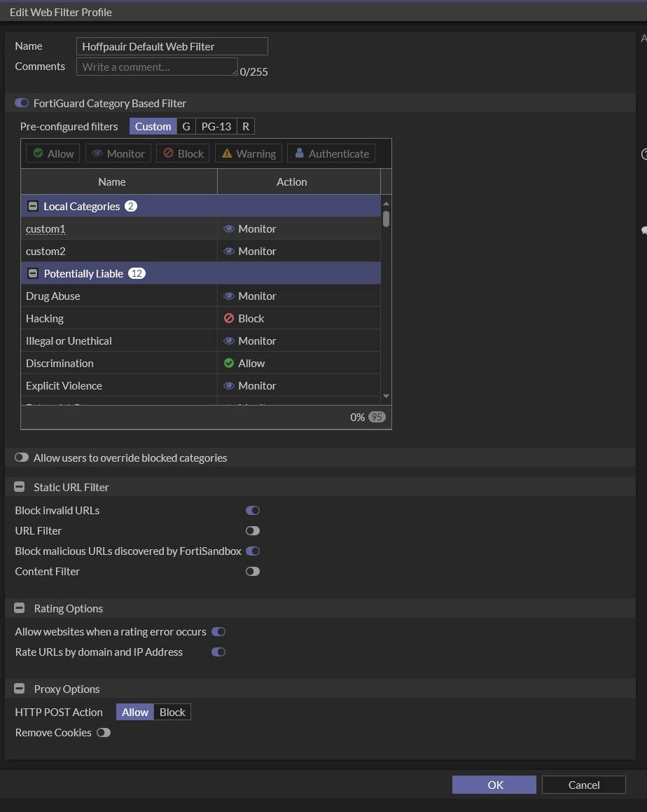
Task: Collapse the Static URL Filter section
Action: [x=19, y=487]
